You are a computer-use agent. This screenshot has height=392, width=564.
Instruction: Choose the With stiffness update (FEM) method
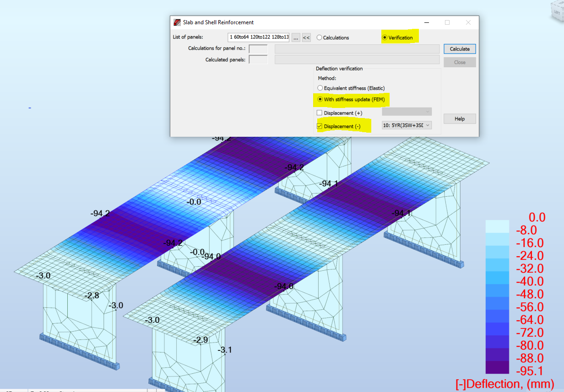coord(320,99)
